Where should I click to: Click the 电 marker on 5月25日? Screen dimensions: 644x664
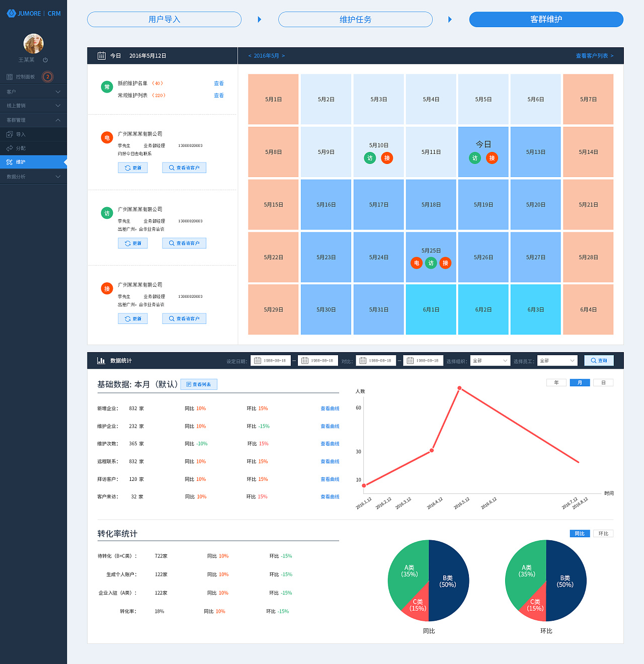click(x=417, y=263)
